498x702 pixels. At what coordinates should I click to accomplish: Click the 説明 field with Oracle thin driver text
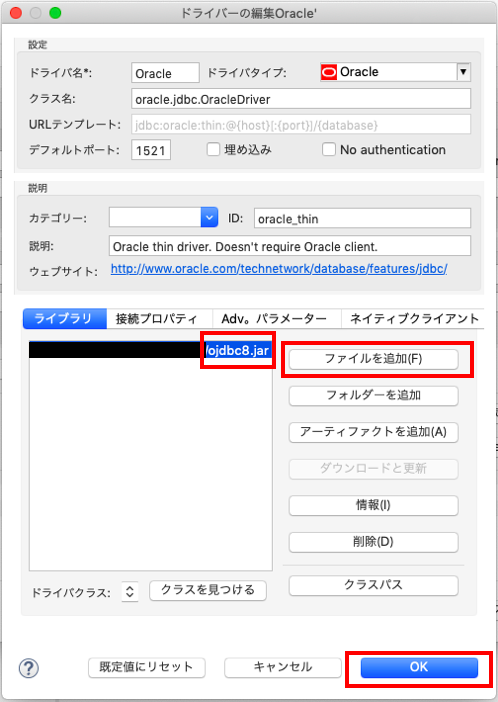coord(290,246)
